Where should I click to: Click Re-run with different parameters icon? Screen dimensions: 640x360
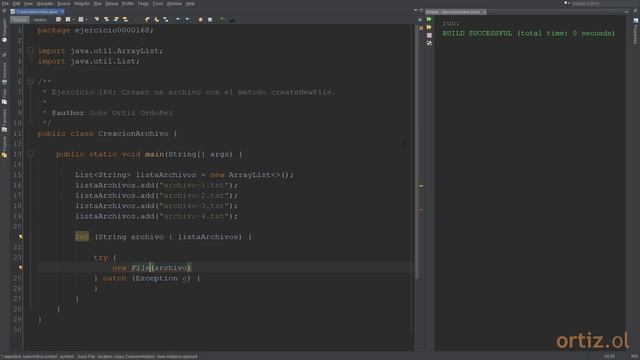[429, 27]
